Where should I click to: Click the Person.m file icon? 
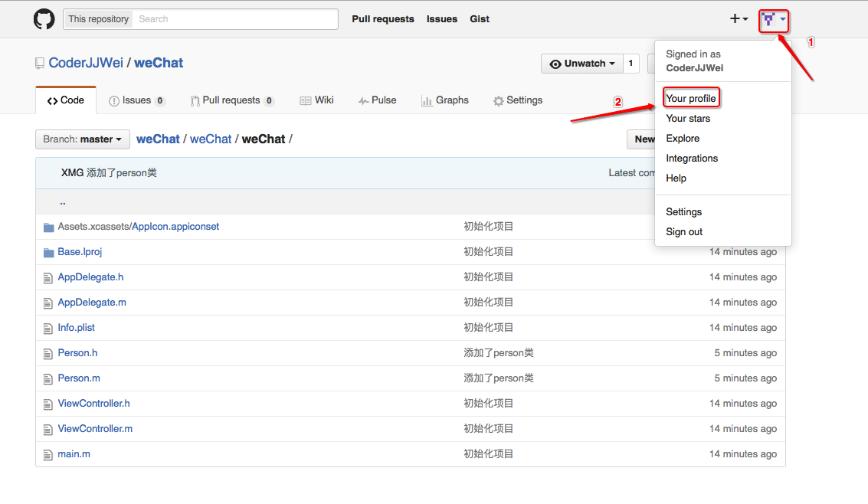48,379
